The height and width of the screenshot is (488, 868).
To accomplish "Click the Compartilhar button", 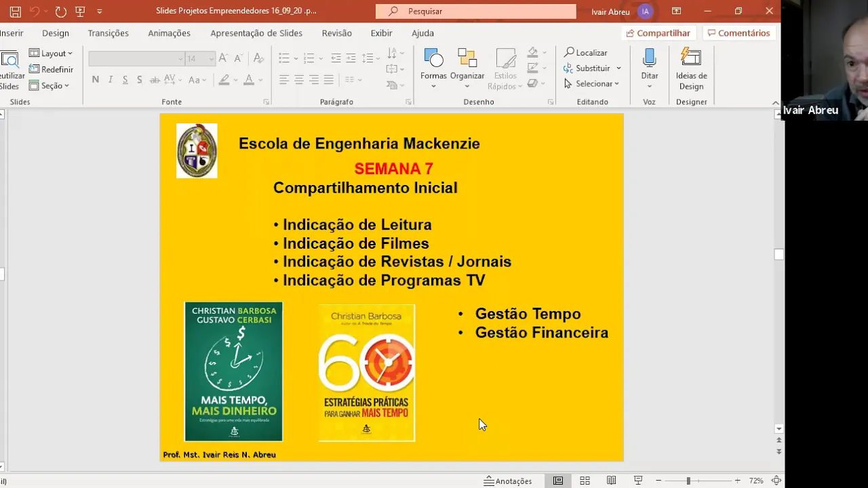I will pos(658,33).
